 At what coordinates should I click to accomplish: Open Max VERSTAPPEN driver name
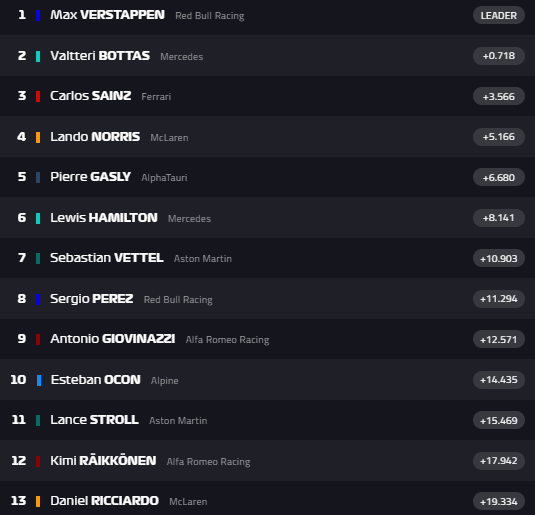click(107, 15)
